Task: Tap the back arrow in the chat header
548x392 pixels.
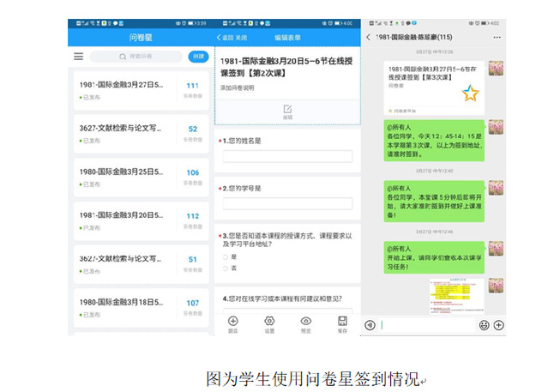Action: [x=369, y=38]
